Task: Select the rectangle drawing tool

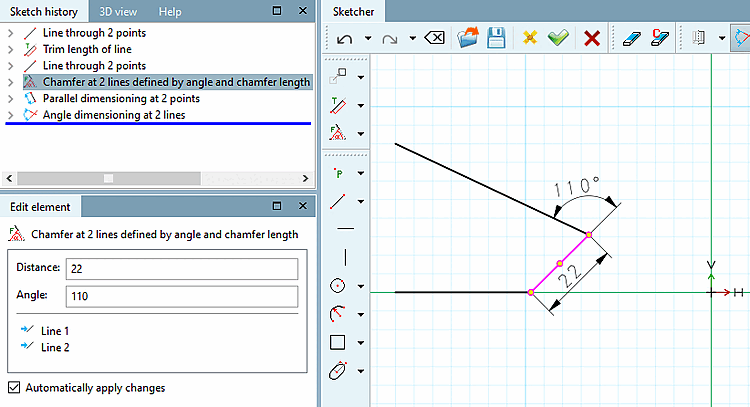Action: tap(338, 342)
